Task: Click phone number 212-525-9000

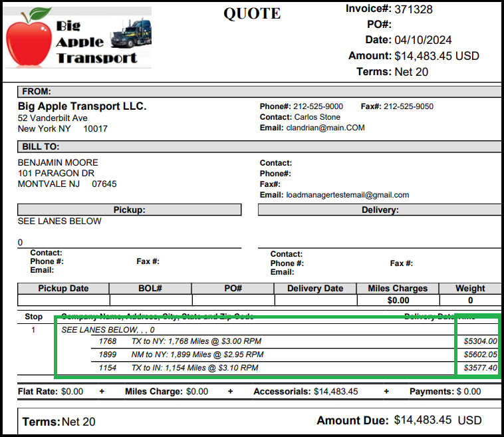Action: point(318,106)
